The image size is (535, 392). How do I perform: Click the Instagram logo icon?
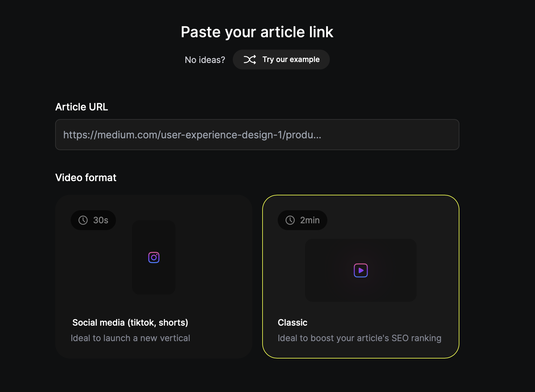154,257
